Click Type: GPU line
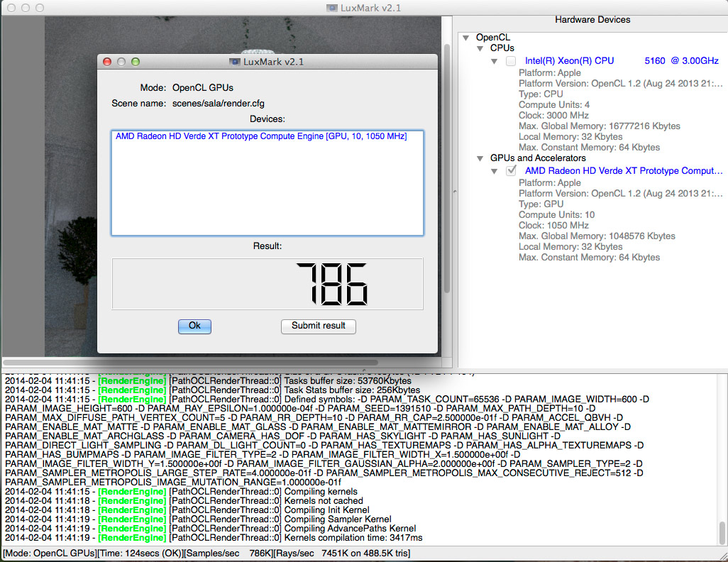 click(x=541, y=204)
